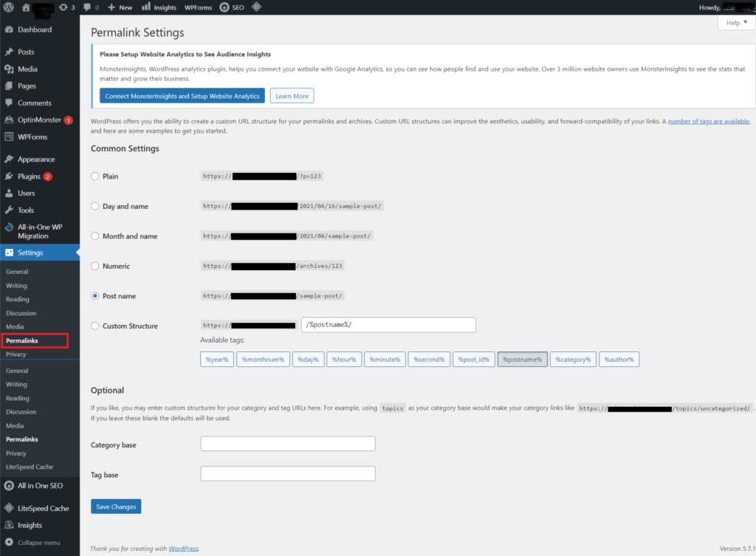Open Plugins icon in sidebar
This screenshot has width=756, height=556.
9,176
